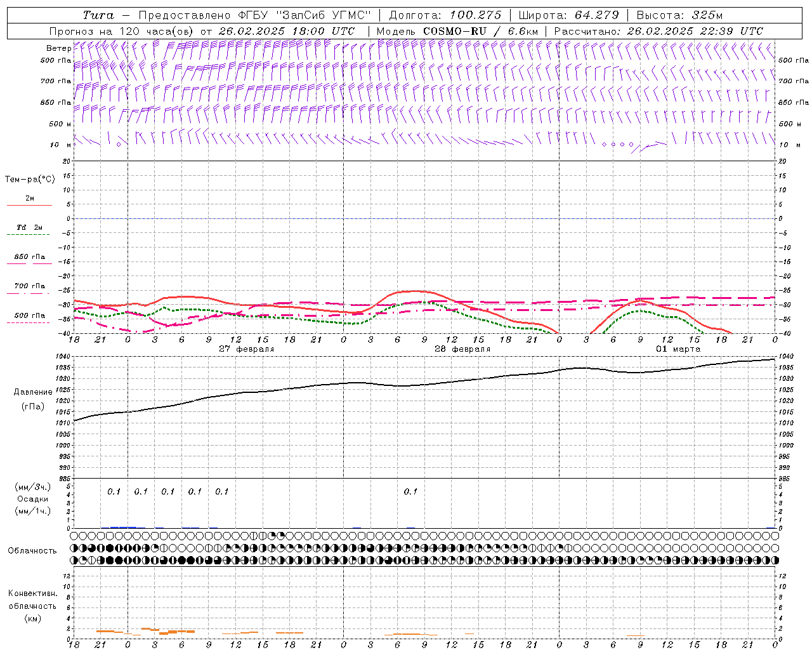The image size is (812, 650).
Task: Click the computed time "26.02.2025 22:39 UTC"
Action: (x=695, y=31)
